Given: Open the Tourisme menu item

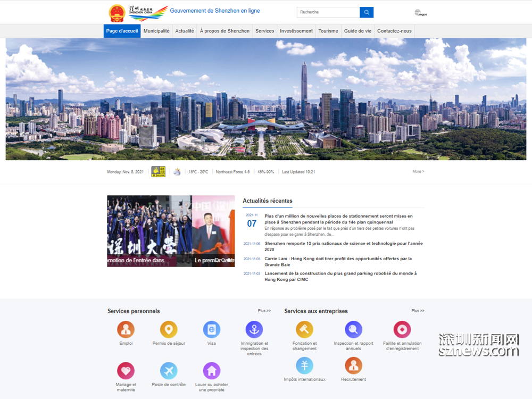Looking at the screenshot, I should [x=328, y=31].
